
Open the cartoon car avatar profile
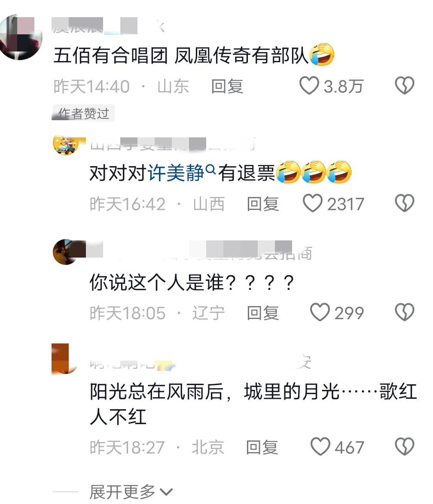66,145
